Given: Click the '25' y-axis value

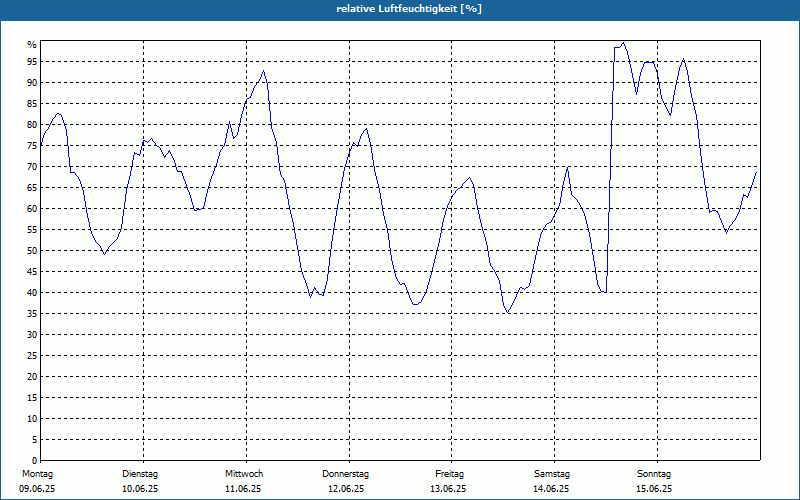Looking at the screenshot, I should coord(32,356).
